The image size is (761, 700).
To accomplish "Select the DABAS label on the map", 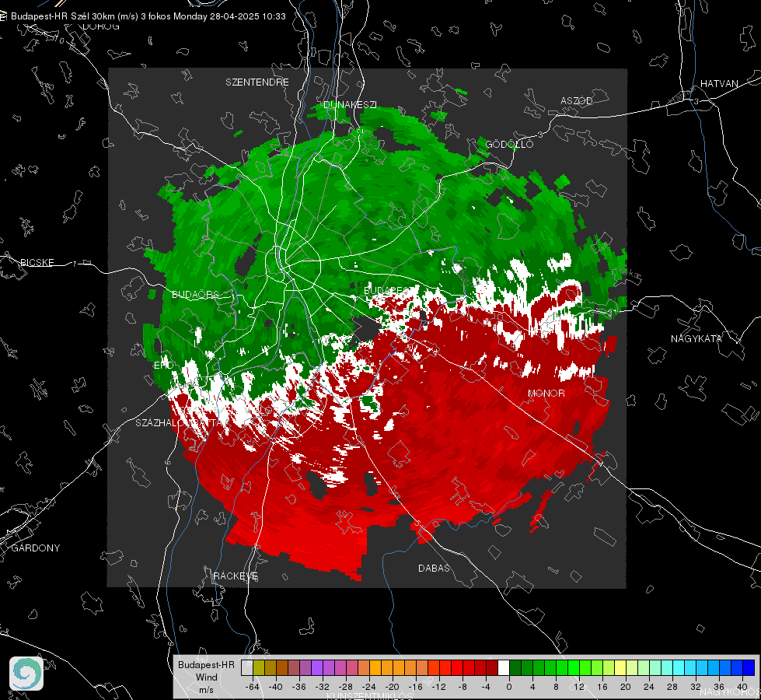I will coord(434,568).
